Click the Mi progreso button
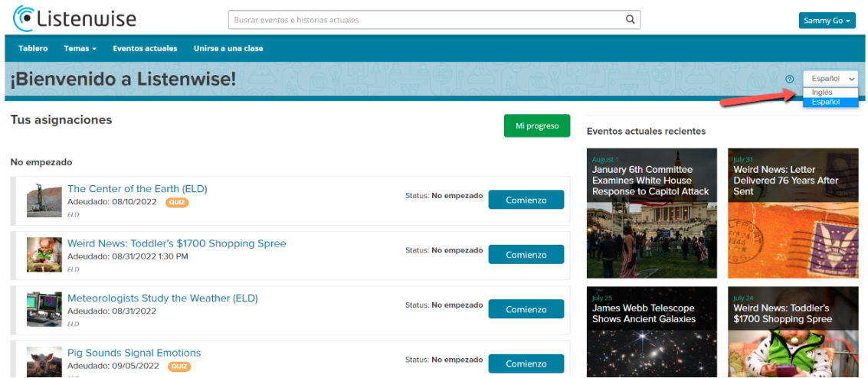 [536, 126]
